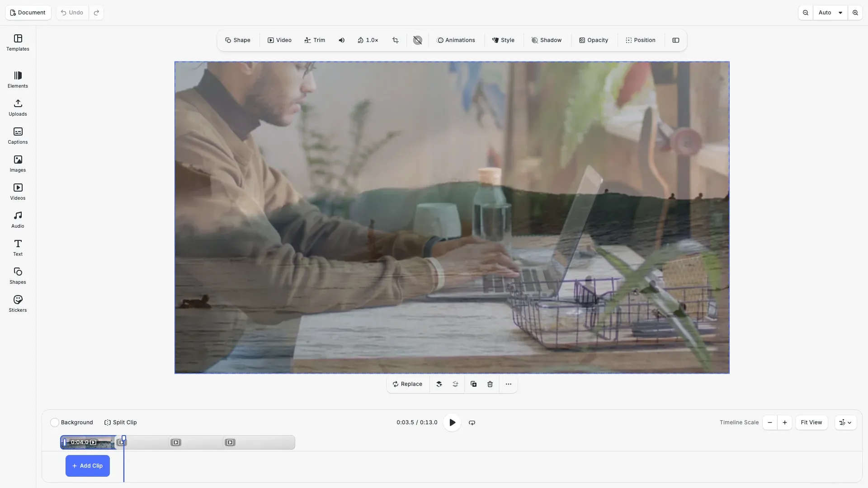The height and width of the screenshot is (488, 868).
Task: Open the Elements panel
Action: point(18,80)
